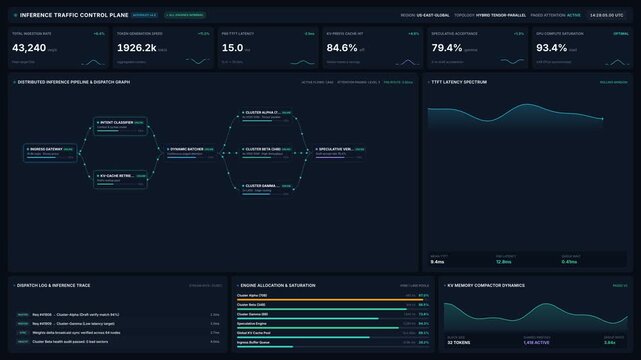Select the Dynamic Batcher node
641x360 pixels.
190,153
